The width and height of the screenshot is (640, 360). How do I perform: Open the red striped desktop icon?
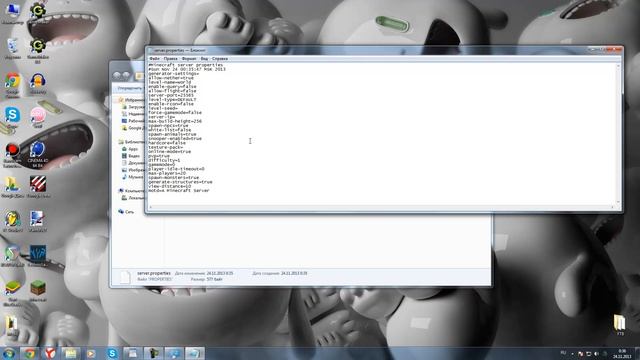pos(38,187)
